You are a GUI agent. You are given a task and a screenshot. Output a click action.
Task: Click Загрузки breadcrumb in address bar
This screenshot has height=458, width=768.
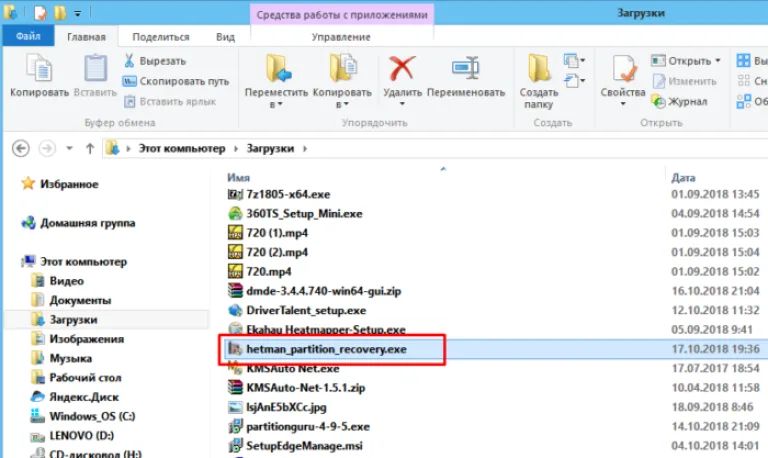point(270,148)
